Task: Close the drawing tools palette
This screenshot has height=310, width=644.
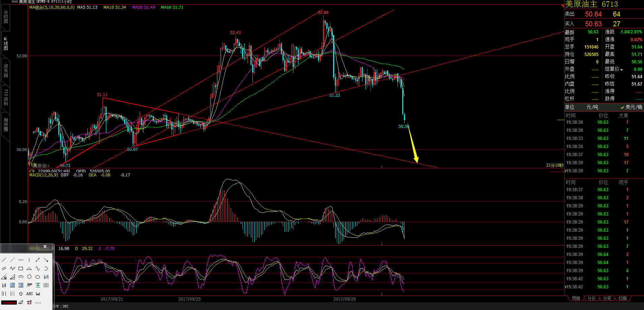Action: click(x=45, y=247)
